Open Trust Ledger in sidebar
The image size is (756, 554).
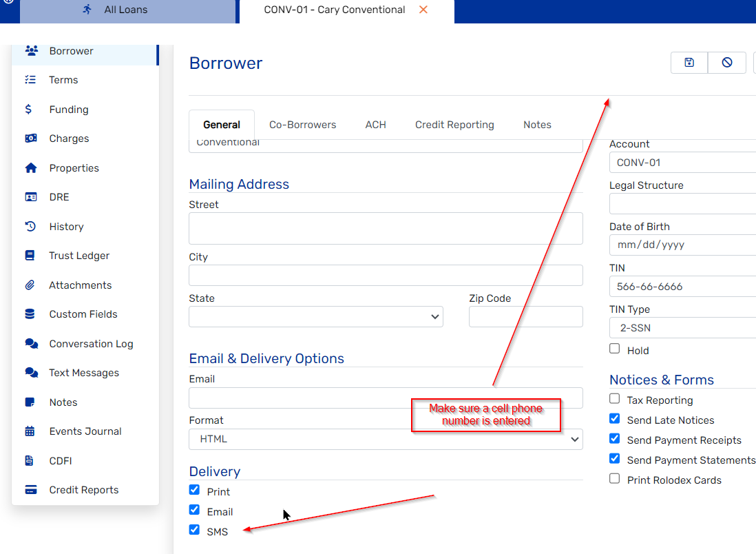point(79,256)
